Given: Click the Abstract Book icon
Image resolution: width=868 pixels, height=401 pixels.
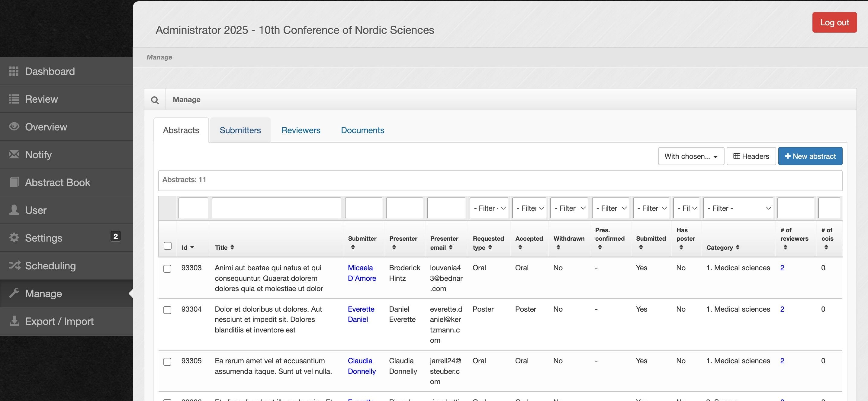Looking at the screenshot, I should pyautogui.click(x=14, y=182).
